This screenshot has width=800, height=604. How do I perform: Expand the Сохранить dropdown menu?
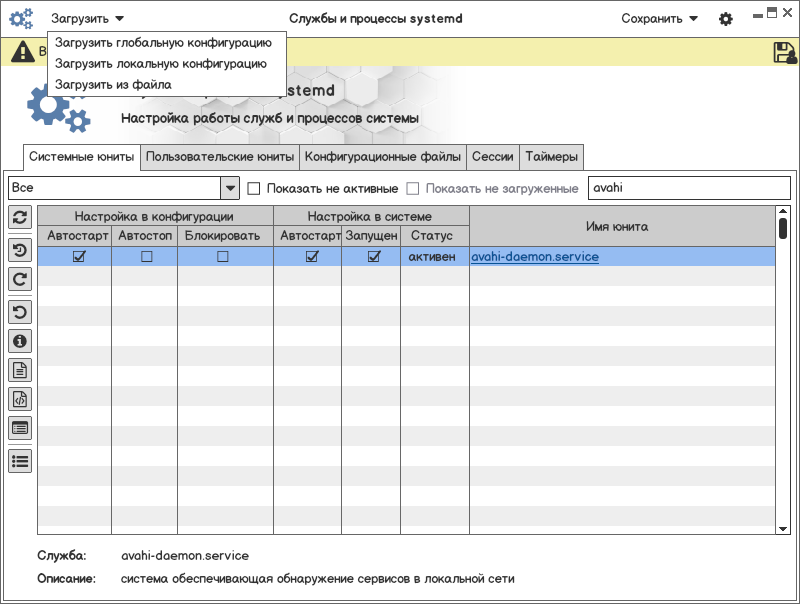click(x=659, y=18)
